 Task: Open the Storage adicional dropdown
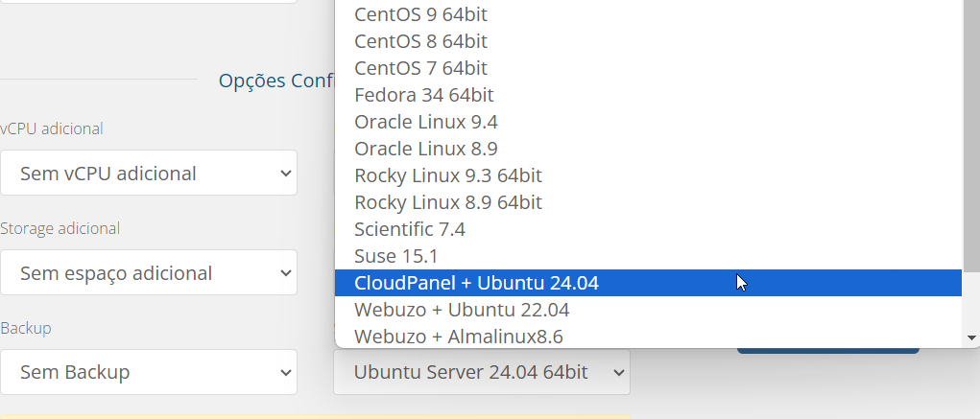(149, 273)
